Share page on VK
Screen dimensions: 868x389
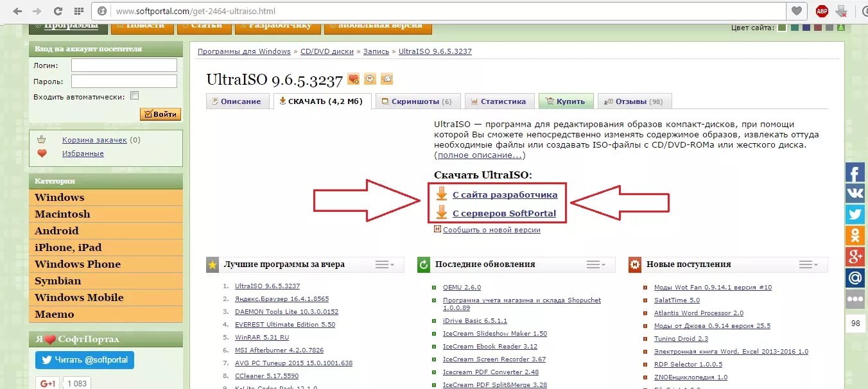click(855, 194)
